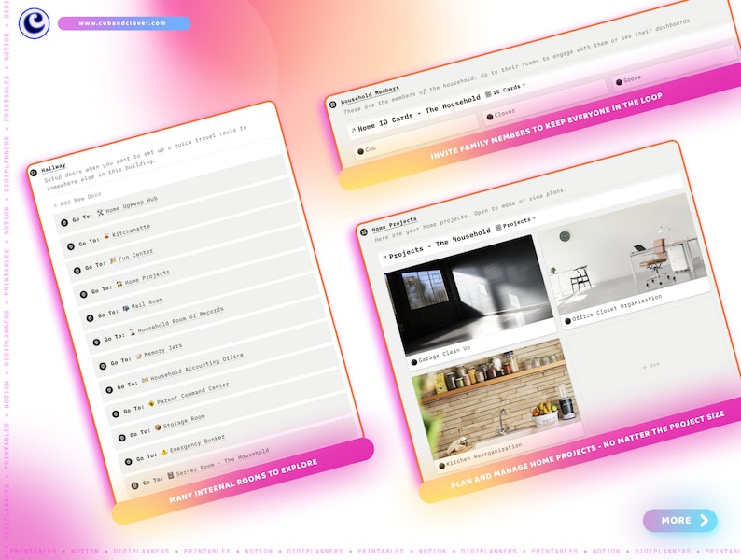Click the warning icon beside Emergency Bunker

[x=164, y=452]
